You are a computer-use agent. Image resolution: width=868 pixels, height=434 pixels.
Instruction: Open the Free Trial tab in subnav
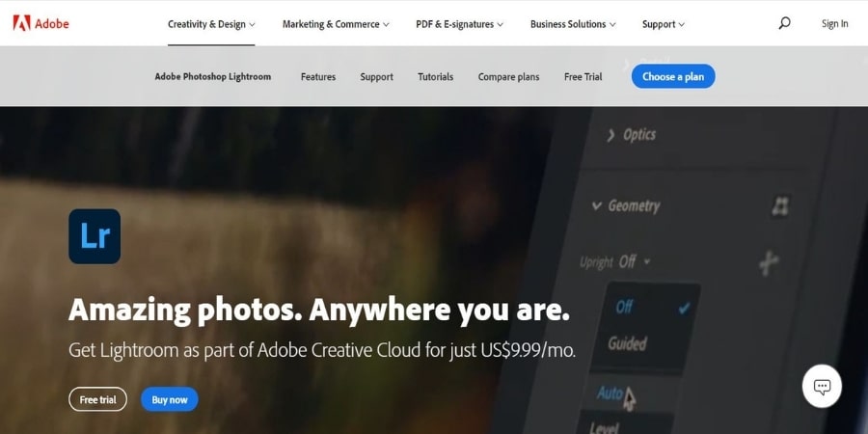click(x=583, y=77)
